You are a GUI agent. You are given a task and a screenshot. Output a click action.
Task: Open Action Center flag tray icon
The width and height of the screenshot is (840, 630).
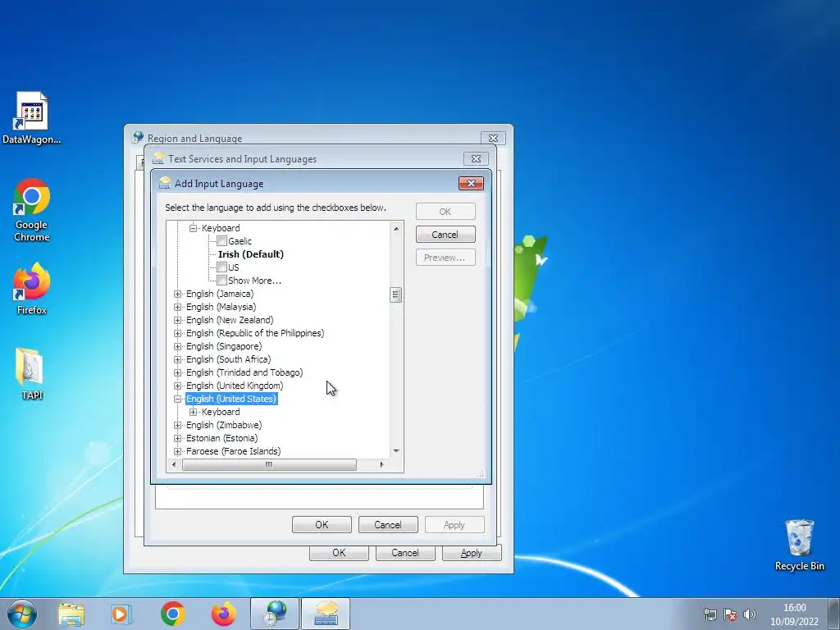click(x=729, y=614)
